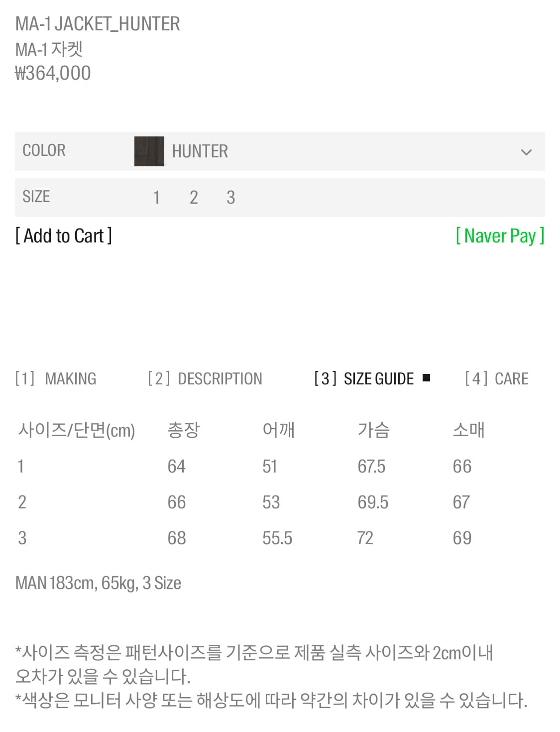
Task: Click the MA-1 JACKET_HUNTER product title
Action: point(98,24)
